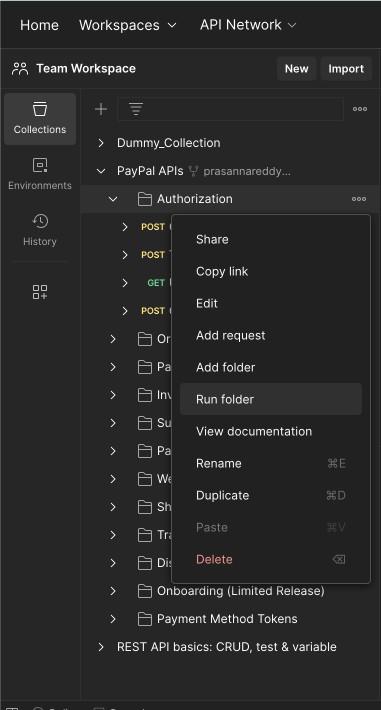Click the Team Workspace title
Screen dimensions: 381x710
[x=86, y=69]
